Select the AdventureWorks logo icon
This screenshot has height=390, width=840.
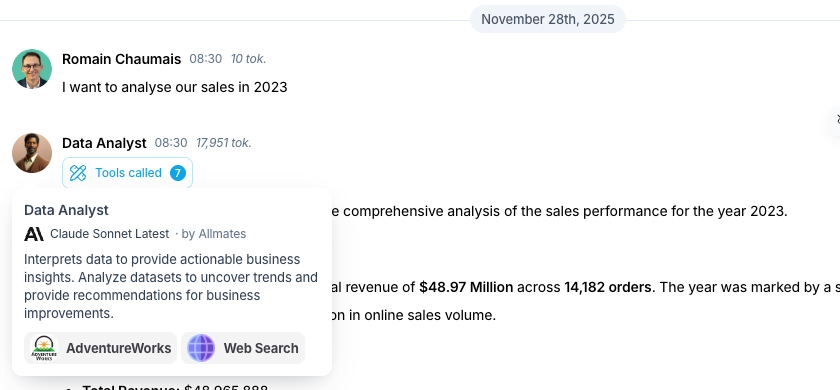point(44,348)
